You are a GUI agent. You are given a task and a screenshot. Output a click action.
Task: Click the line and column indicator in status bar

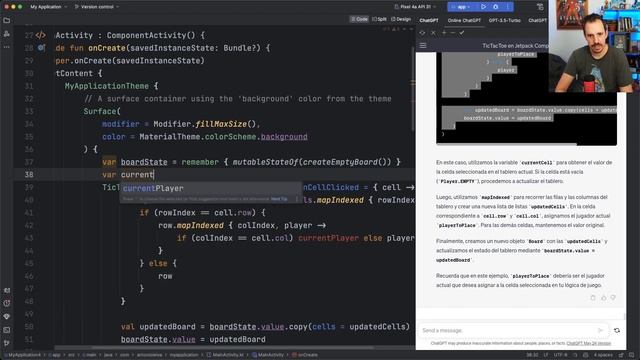coord(532,355)
